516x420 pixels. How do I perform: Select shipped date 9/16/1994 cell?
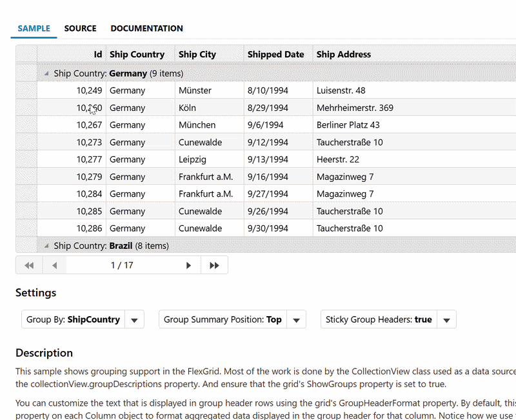tap(279, 177)
